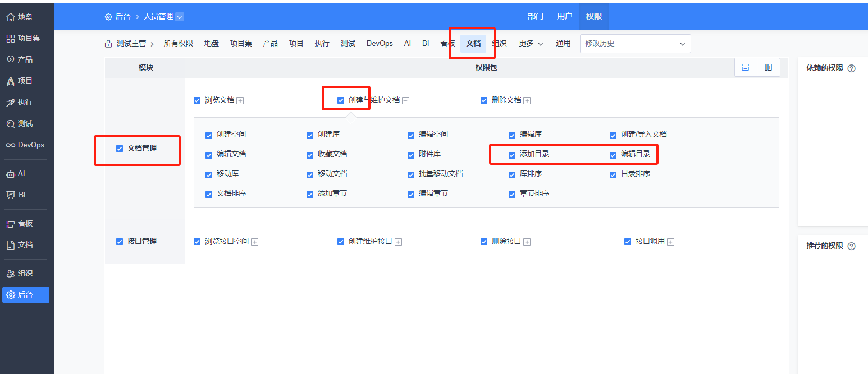Viewport: 868px width, 374px height.
Task: Click the gear icon before 后台 breadcrumb
Action: [x=108, y=17]
